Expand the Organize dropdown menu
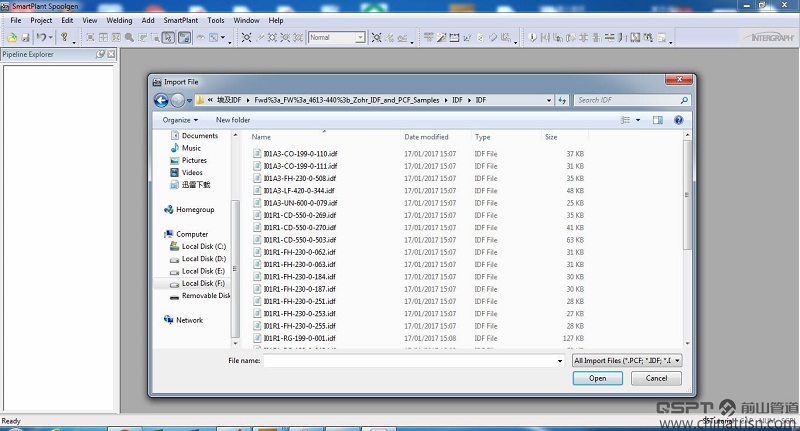The height and width of the screenshot is (431, 800). pos(180,120)
